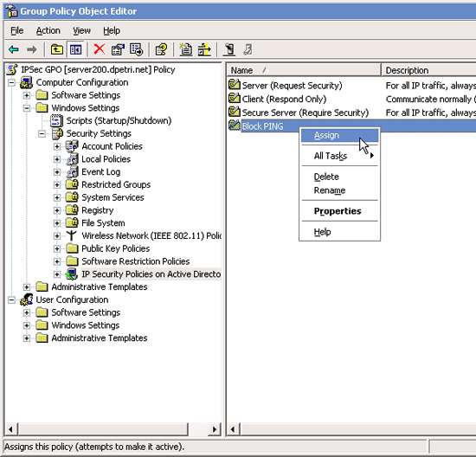This screenshot has width=476, height=457.
Task: Click the red X Delete toolbar icon
Action: (x=100, y=49)
